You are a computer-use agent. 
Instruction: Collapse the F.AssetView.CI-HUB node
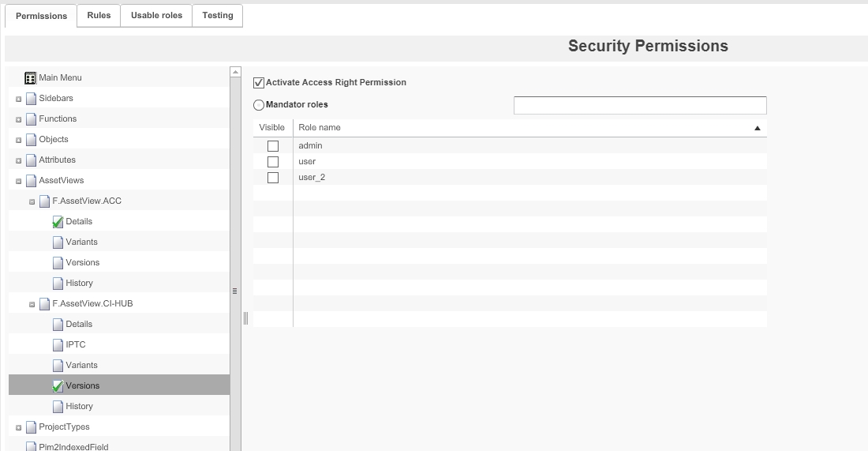click(32, 304)
